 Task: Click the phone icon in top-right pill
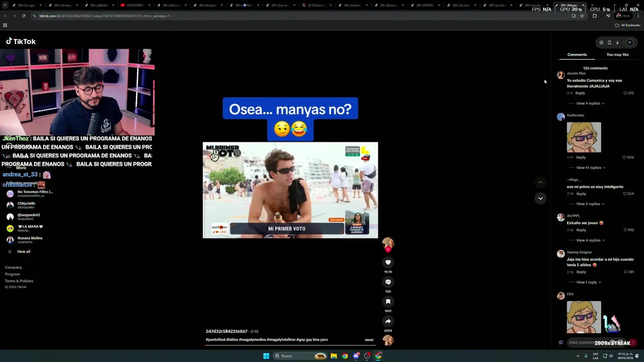[x=609, y=43]
